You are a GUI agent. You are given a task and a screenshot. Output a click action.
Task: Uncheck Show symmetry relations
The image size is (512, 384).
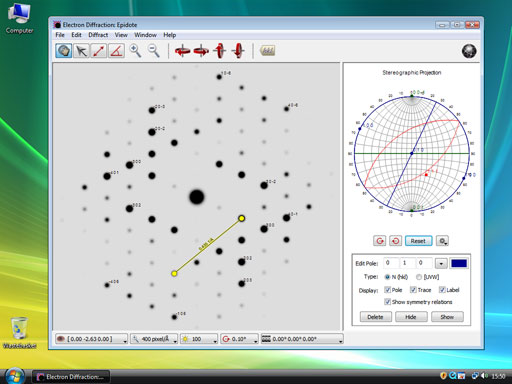[x=387, y=302]
